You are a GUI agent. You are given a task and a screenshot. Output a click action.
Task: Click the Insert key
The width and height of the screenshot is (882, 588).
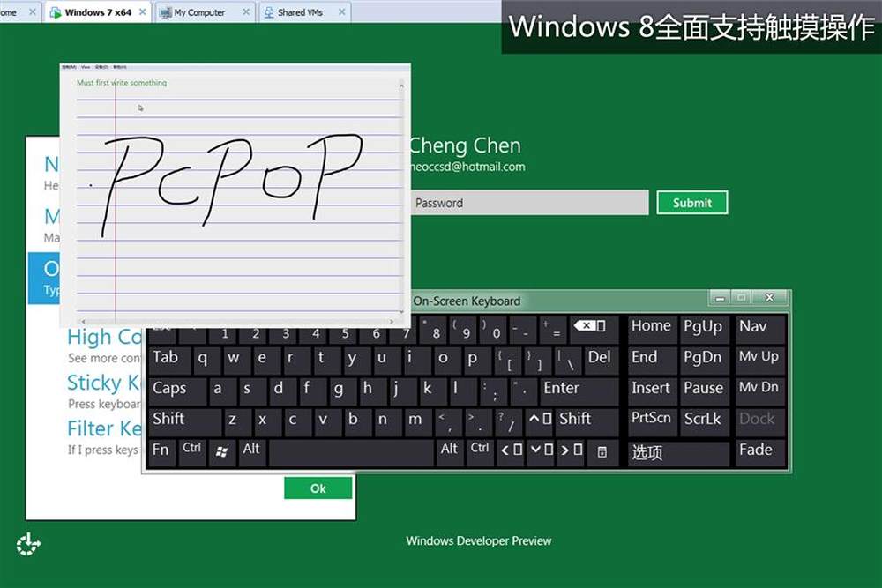pos(652,391)
